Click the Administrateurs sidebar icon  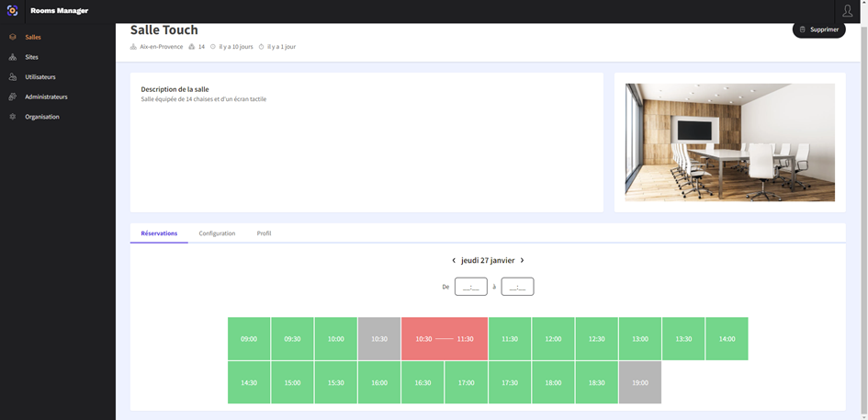[x=13, y=96]
